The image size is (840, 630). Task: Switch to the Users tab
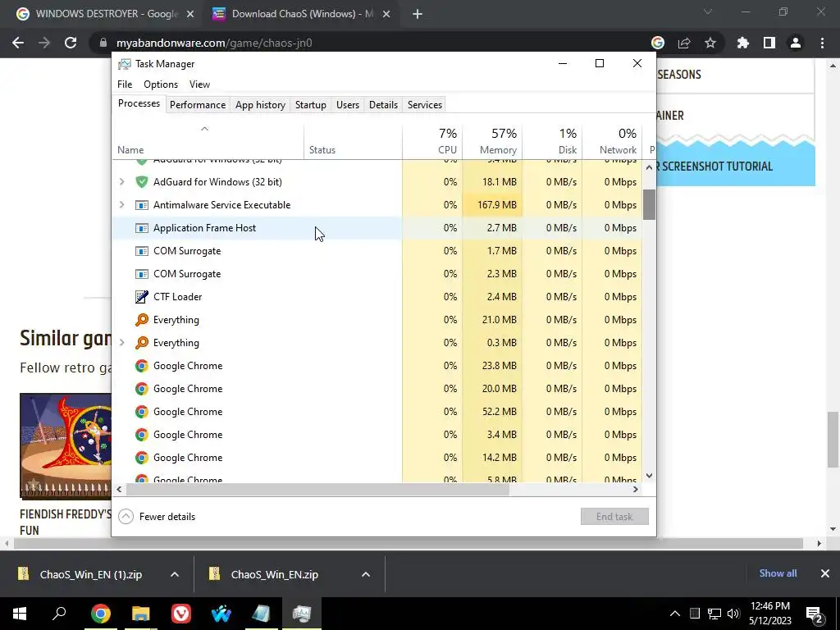pos(348,105)
